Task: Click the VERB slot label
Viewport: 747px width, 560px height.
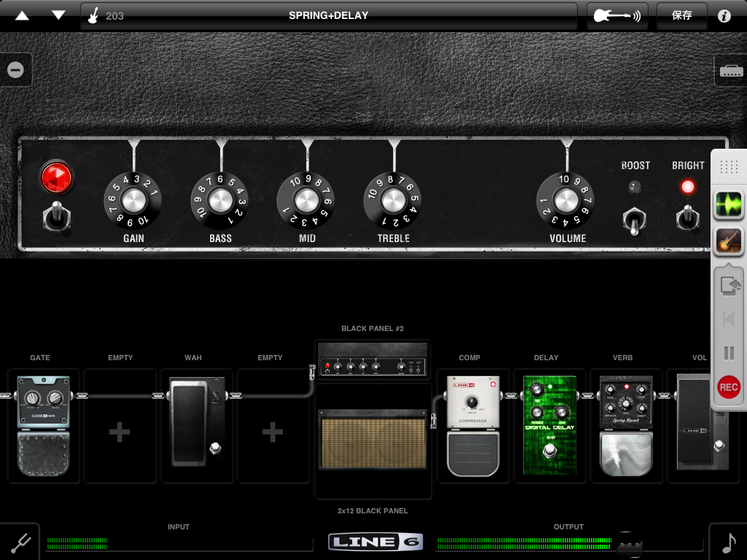Action: tap(623, 357)
